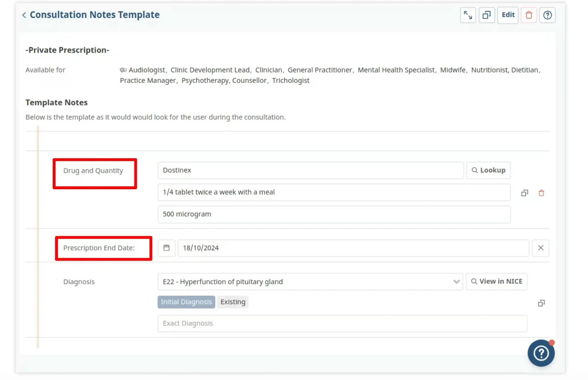
Task: Go back using the back chevron
Action: pos(24,14)
